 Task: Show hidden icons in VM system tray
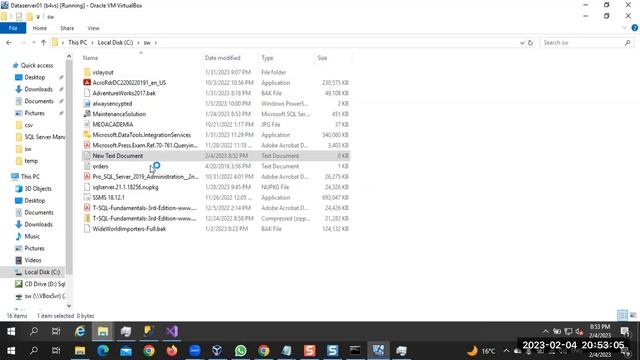[x=545, y=331]
